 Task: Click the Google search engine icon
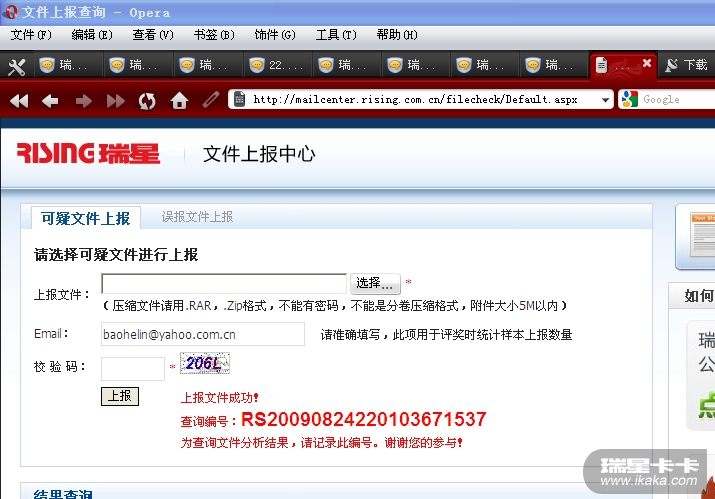630,99
